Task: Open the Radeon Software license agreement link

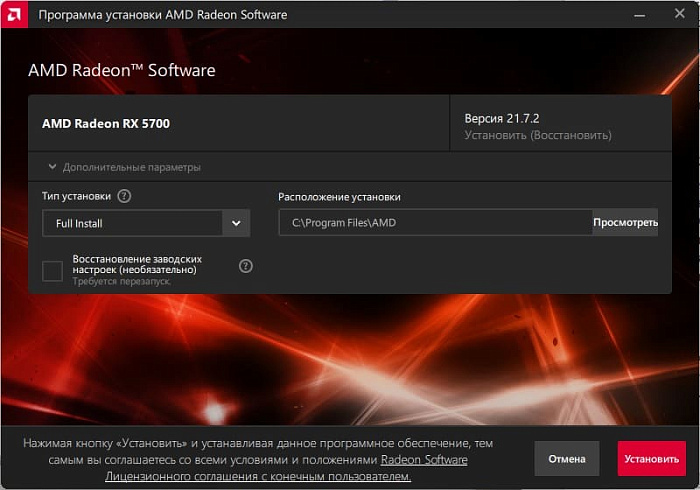Action: (x=424, y=460)
